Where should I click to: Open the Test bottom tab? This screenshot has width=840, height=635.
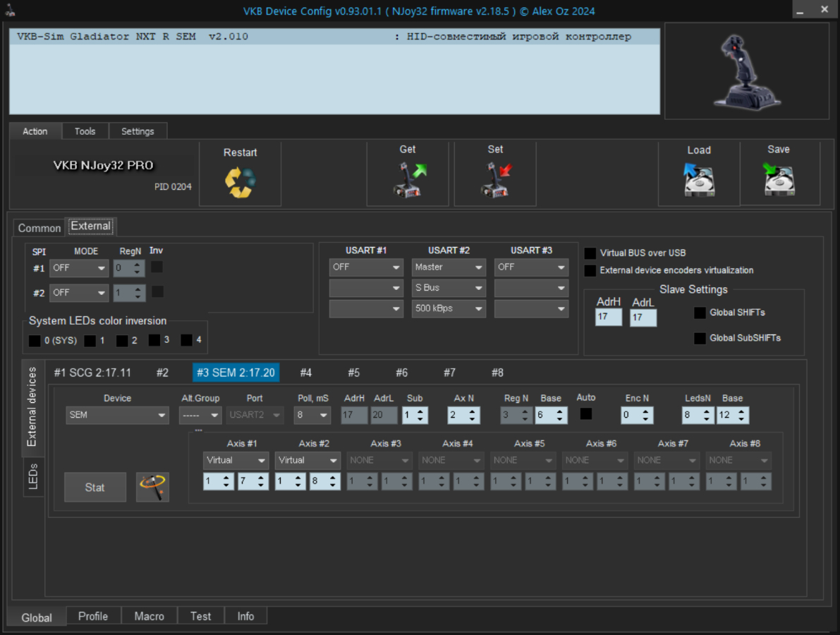tap(201, 616)
